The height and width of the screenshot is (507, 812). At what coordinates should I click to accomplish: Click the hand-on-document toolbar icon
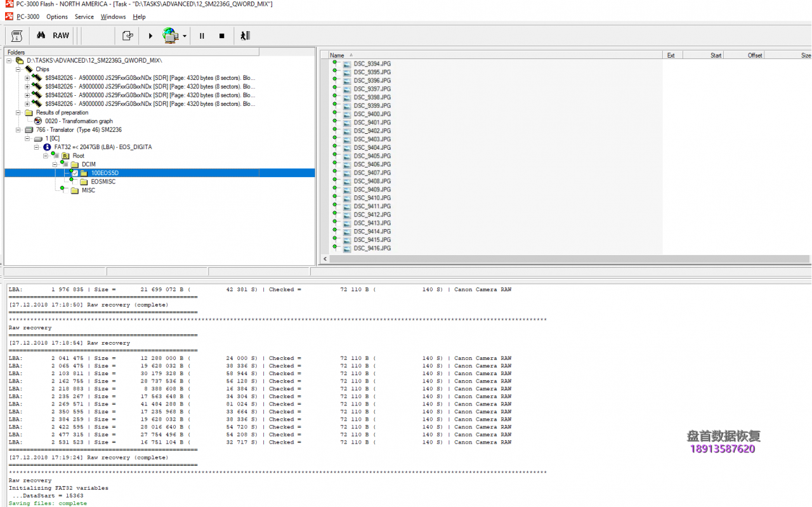coord(128,36)
